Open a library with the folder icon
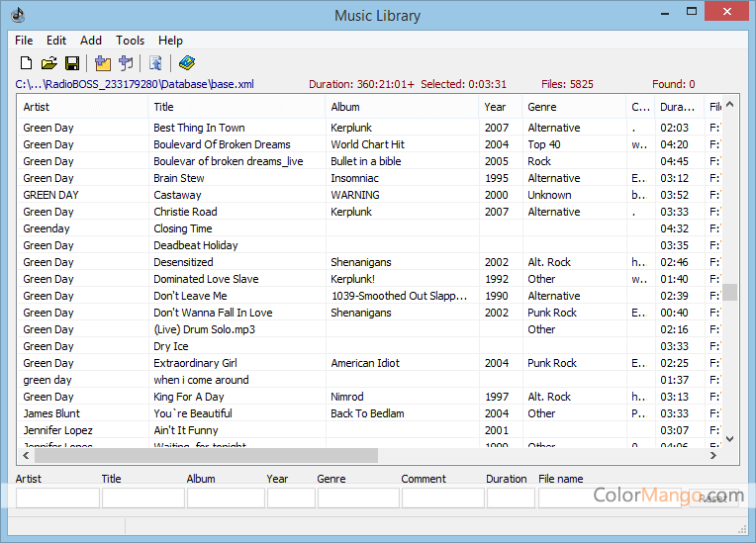 click(48, 63)
